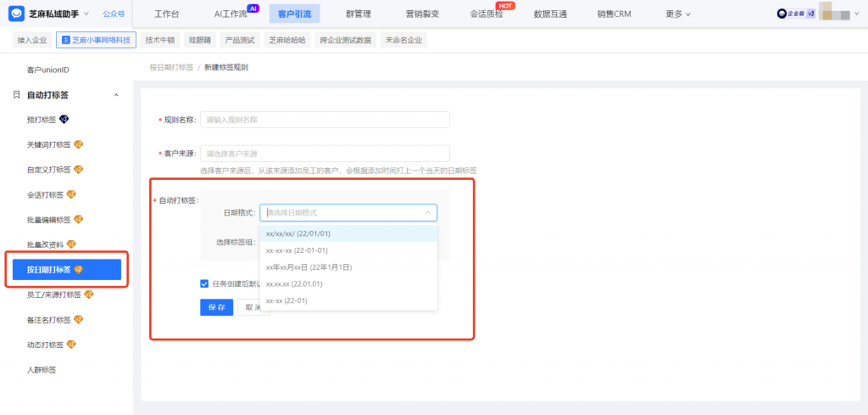Click the gold badge beside 动态打标签
Screen dimensions: 868x415
click(71, 344)
